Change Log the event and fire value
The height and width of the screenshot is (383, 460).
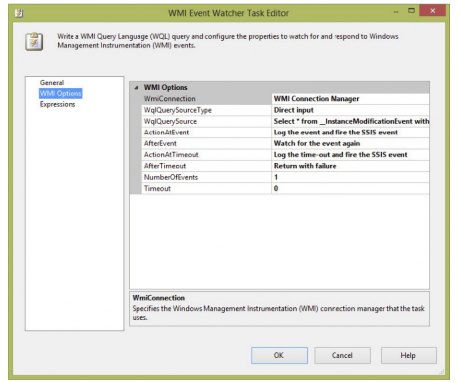pos(350,132)
